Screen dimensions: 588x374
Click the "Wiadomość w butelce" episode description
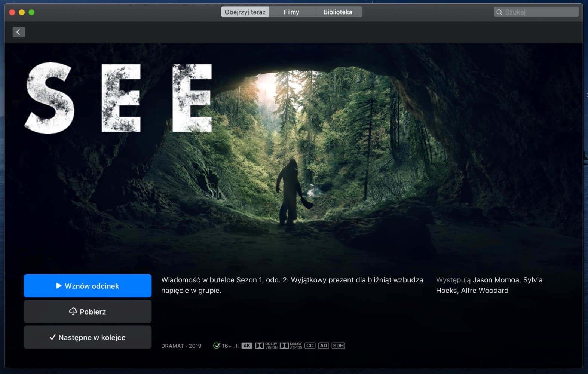coord(292,285)
